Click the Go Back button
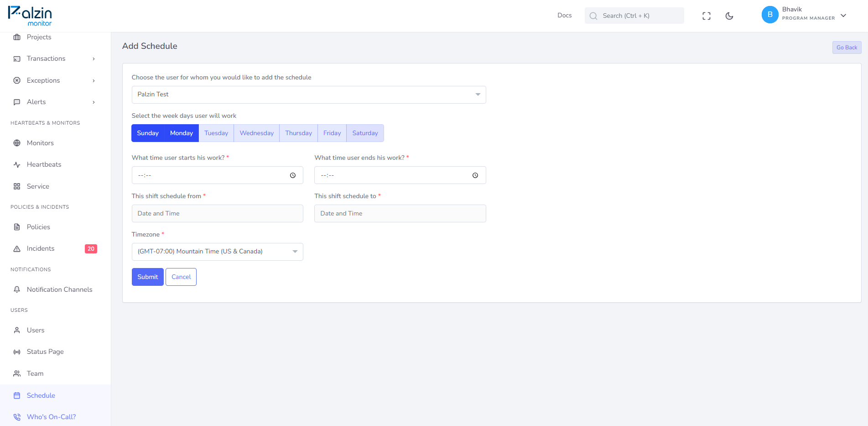Screen dimensions: 868x426 (x=847, y=47)
